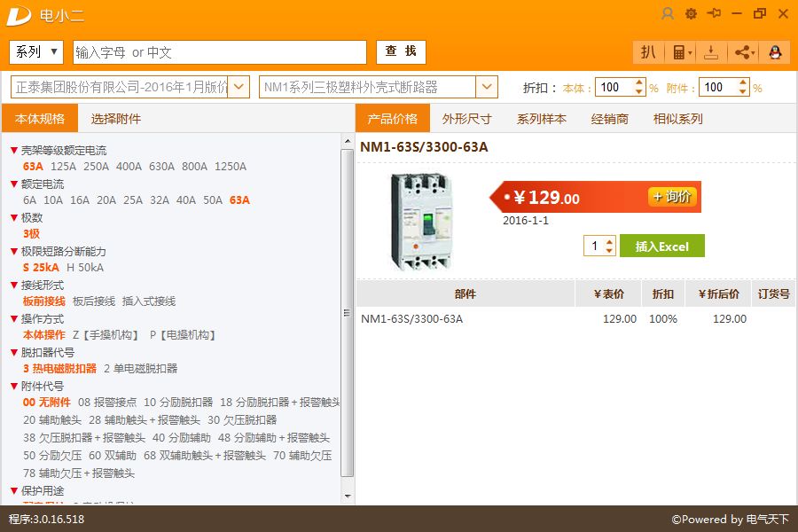798x532 pixels.
Task: Select 板后接线 wiring type
Action: click(94, 301)
